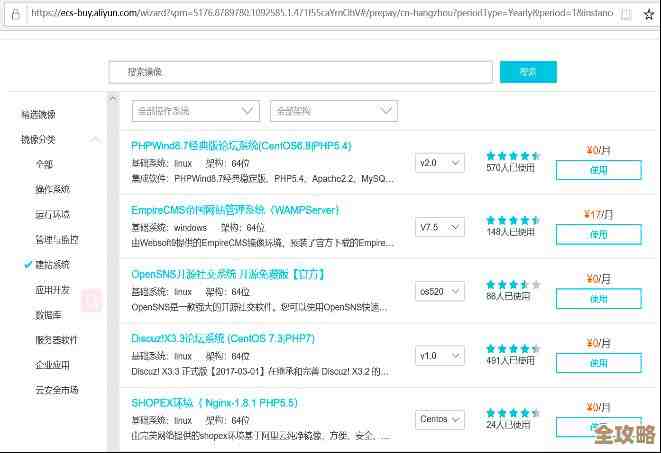Go to 云安全市场 in sidebar
Viewport: 661px width, 453px height.
pyautogui.click(x=57, y=390)
